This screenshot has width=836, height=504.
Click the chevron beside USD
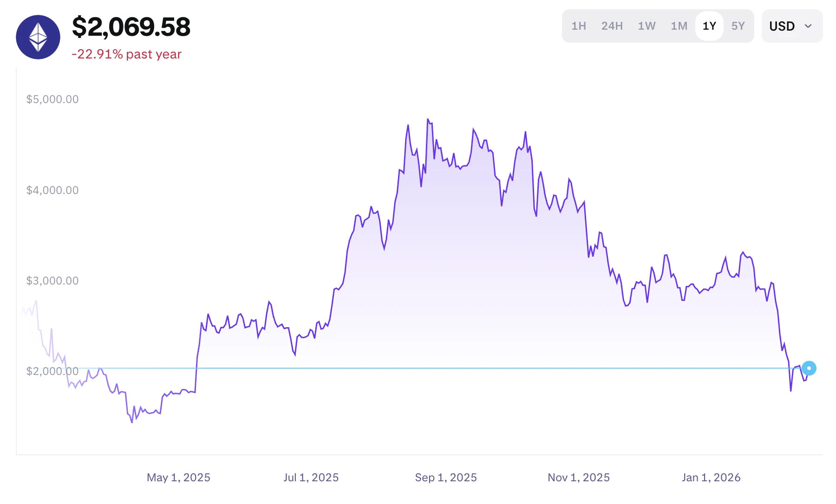point(807,26)
